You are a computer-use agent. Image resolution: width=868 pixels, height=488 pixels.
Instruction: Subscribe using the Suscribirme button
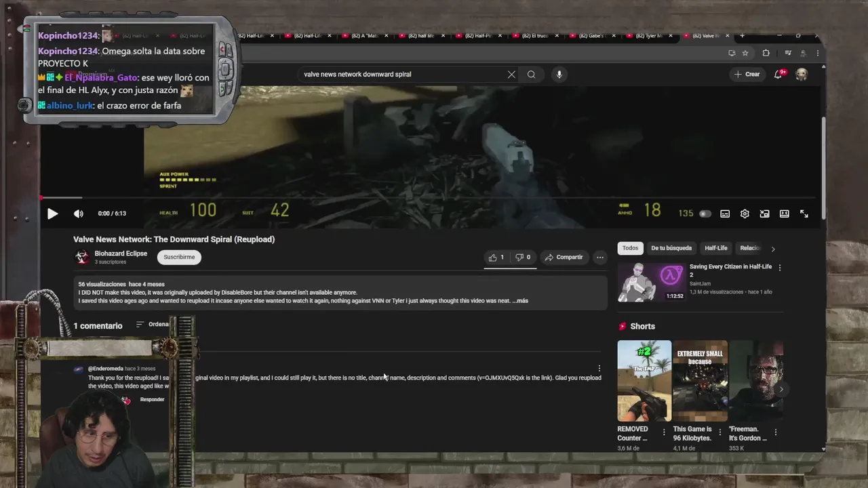[x=179, y=257]
